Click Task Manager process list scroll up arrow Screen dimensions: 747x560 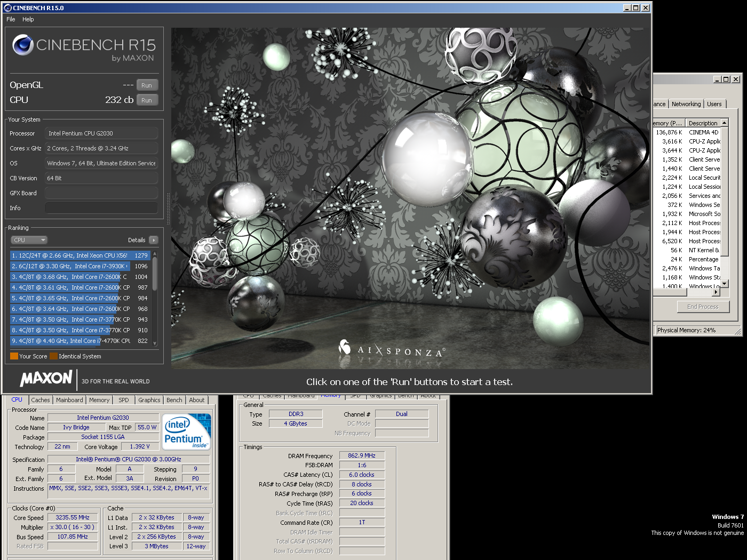point(725,123)
